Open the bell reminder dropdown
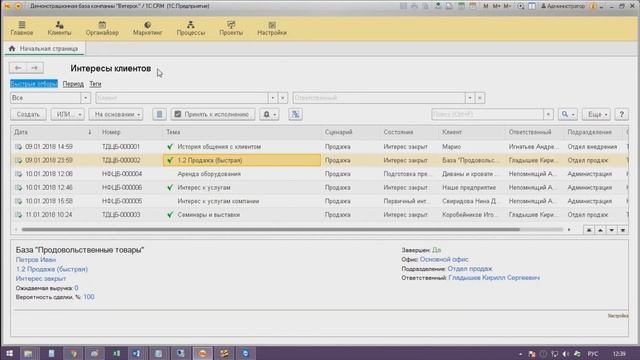Image resolution: width=640 pixels, height=360 pixels. (x=269, y=114)
